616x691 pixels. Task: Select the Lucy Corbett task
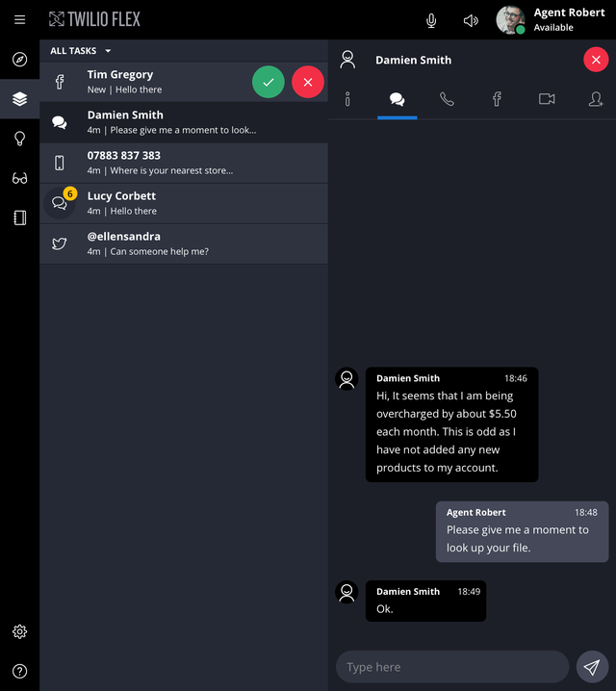(x=184, y=203)
